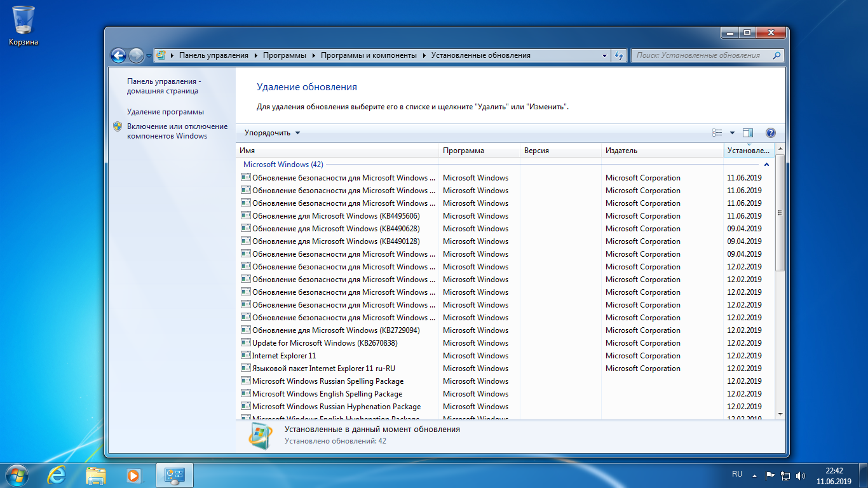Click the icon of Russian Spelling Package row
This screenshot has width=868, height=488.
[x=246, y=381]
